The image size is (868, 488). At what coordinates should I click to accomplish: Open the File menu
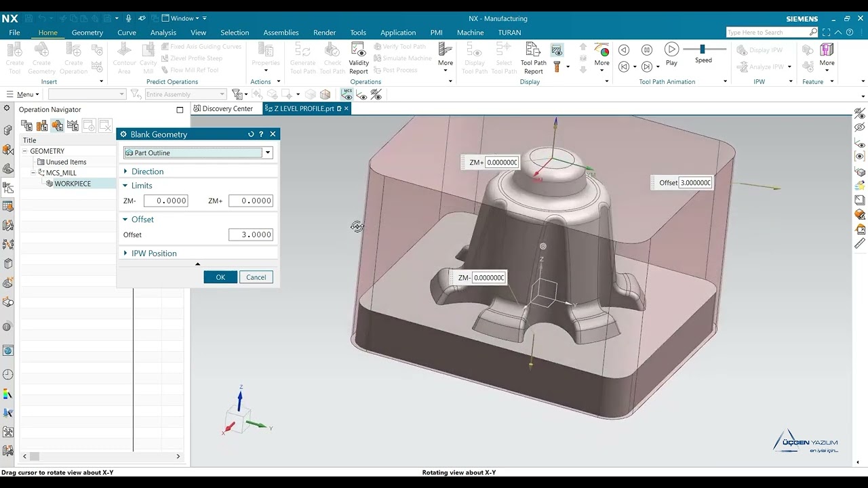pyautogui.click(x=14, y=33)
